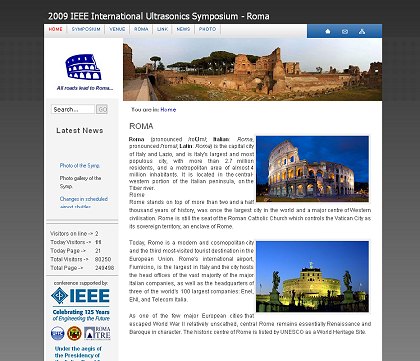This screenshot has height=361, width=420.
Task: Open the LINK menu item
Action: 162,29
